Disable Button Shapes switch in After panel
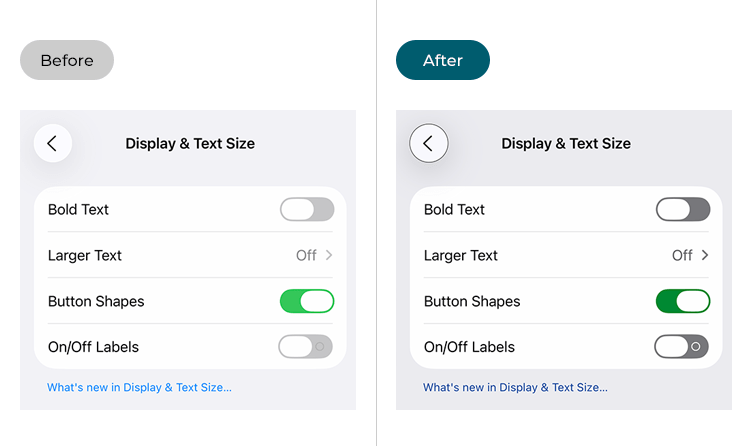 click(682, 301)
